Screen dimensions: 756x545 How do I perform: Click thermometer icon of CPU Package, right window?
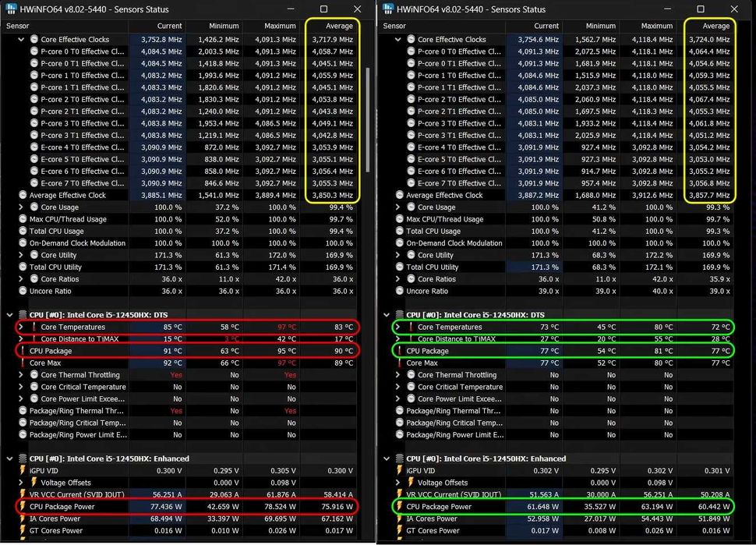(x=400, y=351)
